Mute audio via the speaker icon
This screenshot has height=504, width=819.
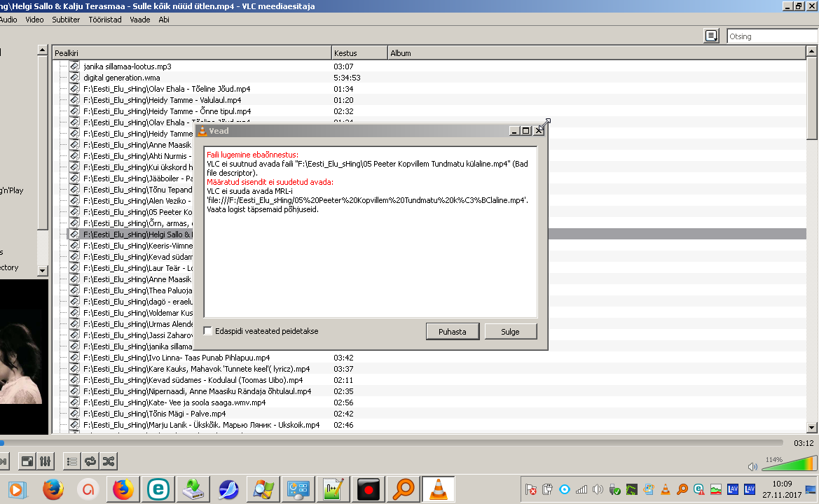point(752,466)
